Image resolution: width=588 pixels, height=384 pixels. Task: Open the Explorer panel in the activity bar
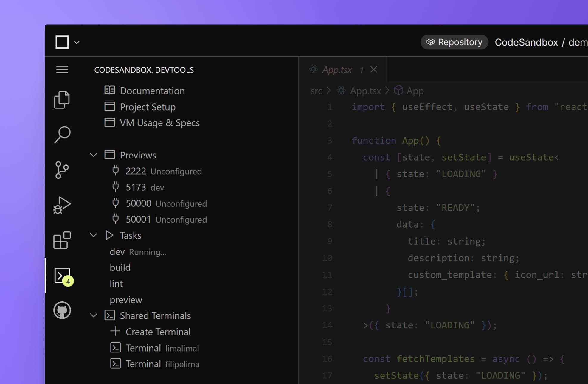click(x=62, y=100)
